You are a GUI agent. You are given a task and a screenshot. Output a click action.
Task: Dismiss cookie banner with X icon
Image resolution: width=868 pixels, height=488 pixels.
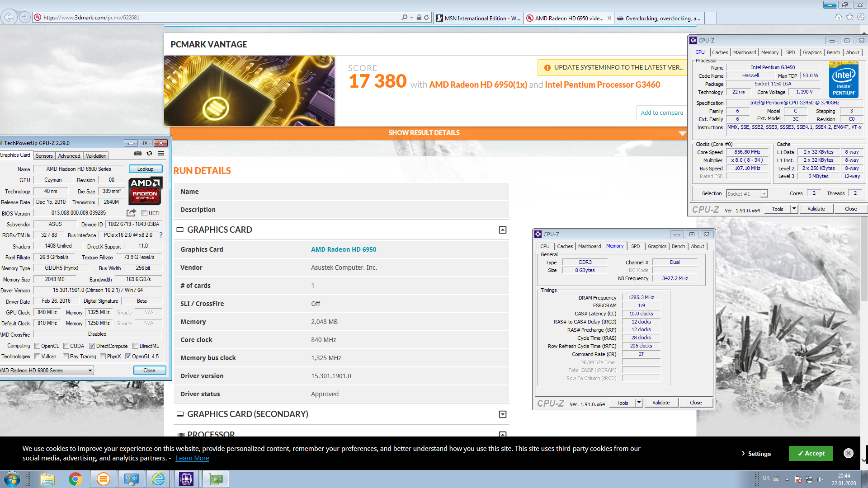849,453
